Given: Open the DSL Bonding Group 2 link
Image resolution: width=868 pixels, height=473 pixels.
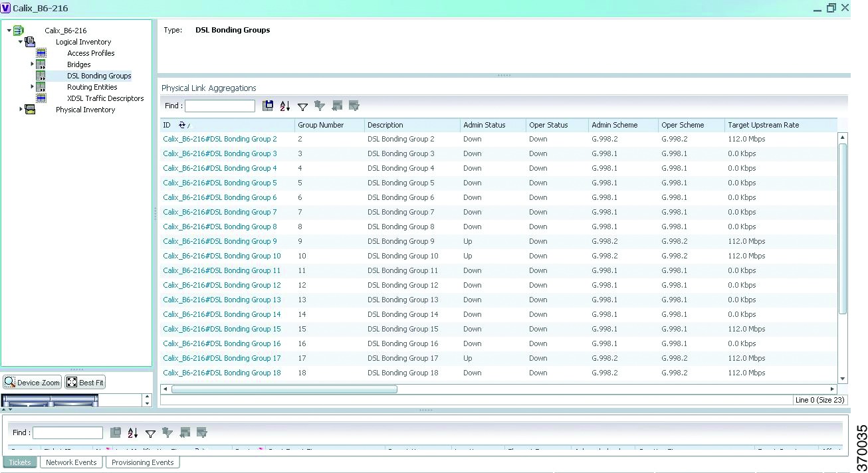Looking at the screenshot, I should click(220, 139).
